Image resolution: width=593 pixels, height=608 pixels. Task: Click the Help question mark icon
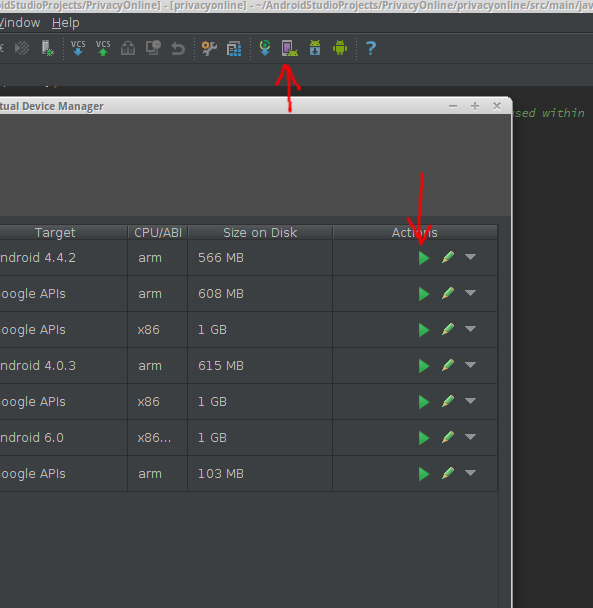click(371, 48)
